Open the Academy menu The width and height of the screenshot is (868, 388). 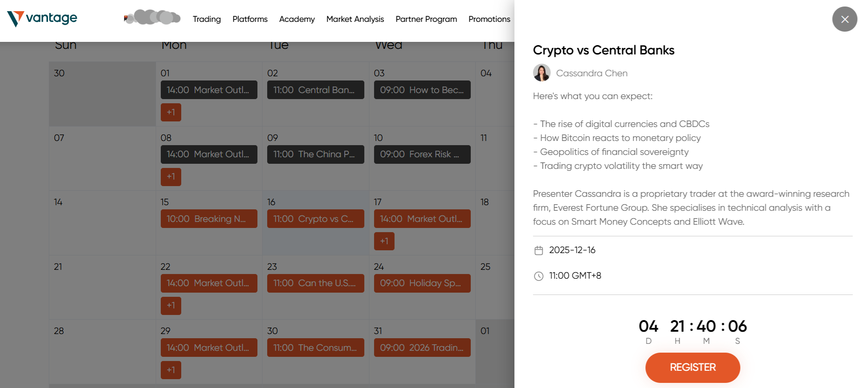(297, 19)
